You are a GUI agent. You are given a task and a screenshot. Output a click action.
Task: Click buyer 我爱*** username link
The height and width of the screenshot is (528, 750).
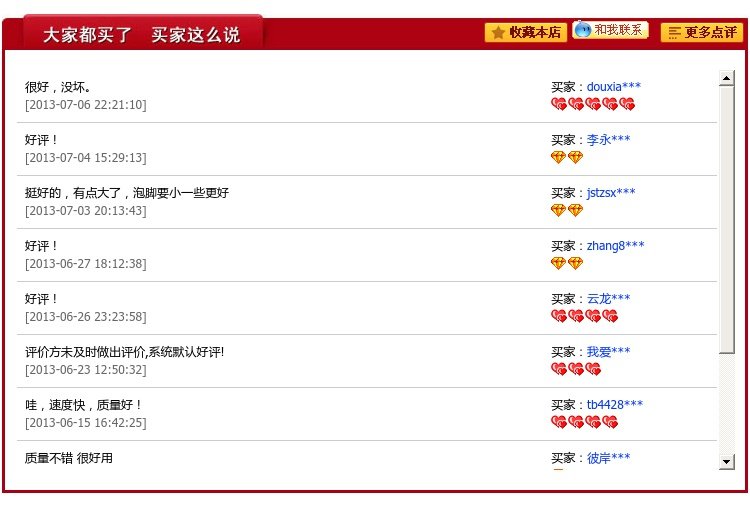(x=608, y=352)
